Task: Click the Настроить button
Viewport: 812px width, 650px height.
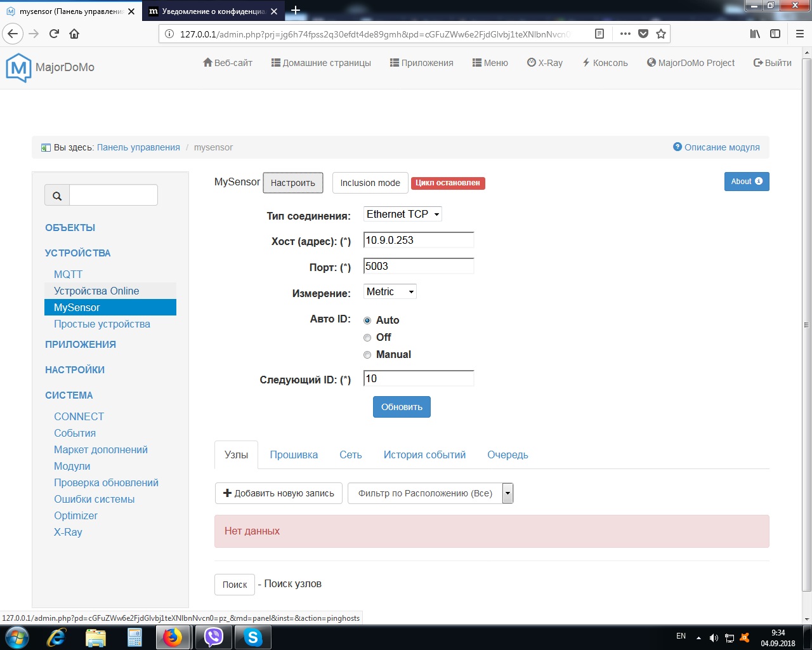Action: [293, 183]
